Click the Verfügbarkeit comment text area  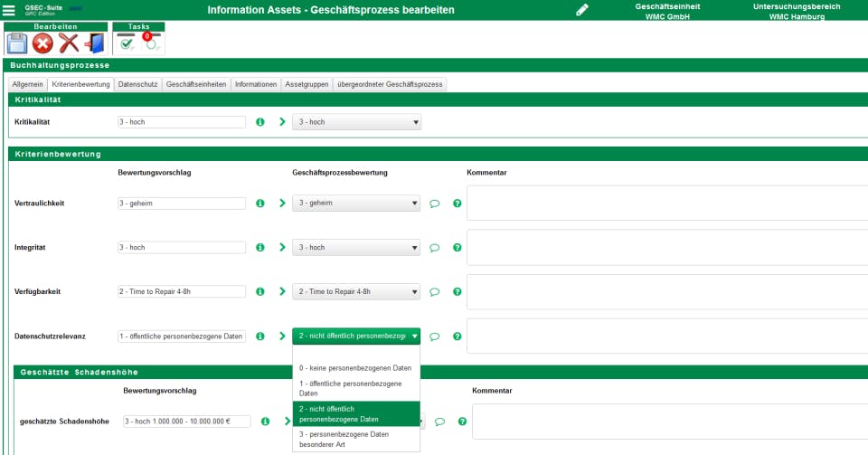pyautogui.click(x=667, y=291)
